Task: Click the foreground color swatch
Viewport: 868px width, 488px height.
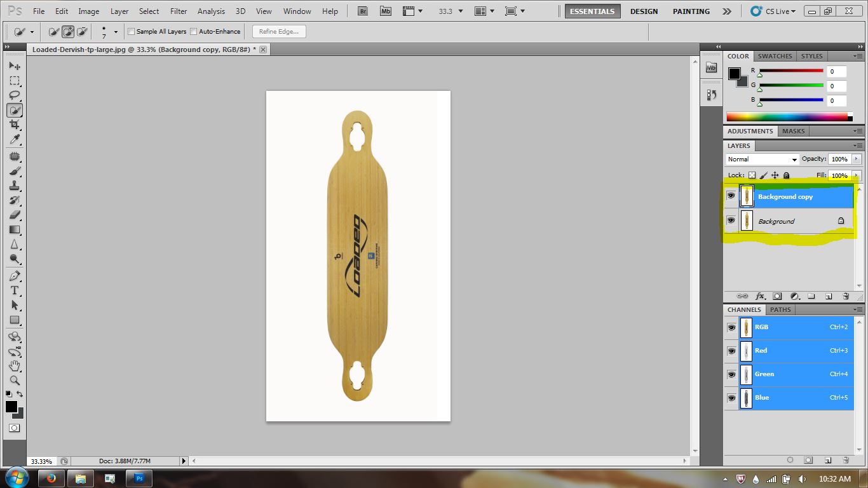Action: pos(11,408)
